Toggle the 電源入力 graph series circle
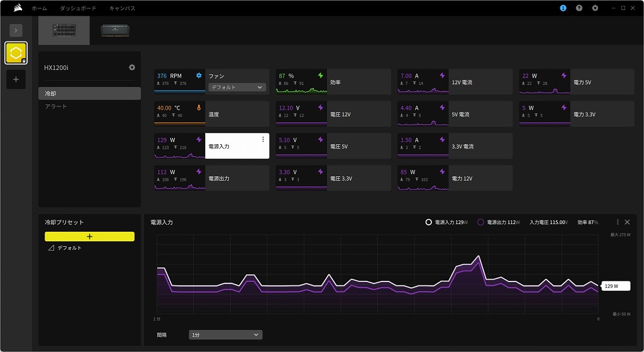The image size is (644, 352). point(428,222)
